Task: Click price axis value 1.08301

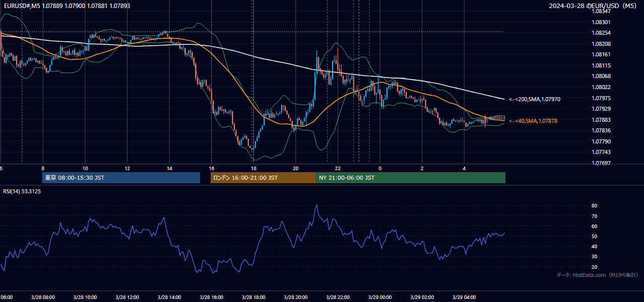Action: [x=601, y=22]
